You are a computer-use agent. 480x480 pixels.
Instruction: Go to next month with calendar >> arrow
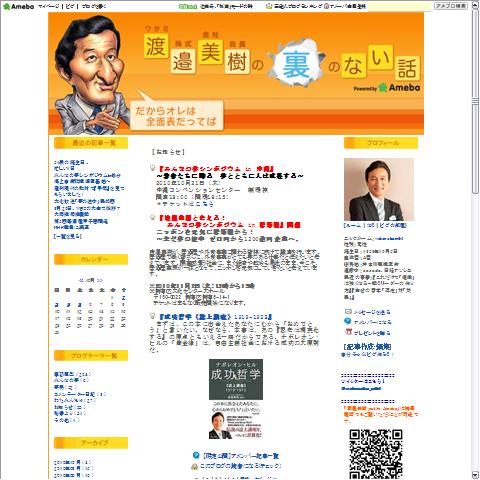coord(99,280)
